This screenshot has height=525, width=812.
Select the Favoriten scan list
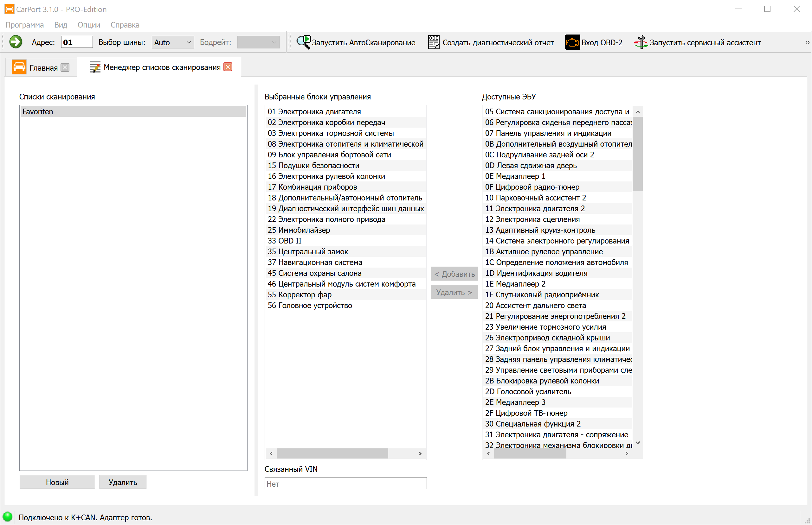point(133,111)
